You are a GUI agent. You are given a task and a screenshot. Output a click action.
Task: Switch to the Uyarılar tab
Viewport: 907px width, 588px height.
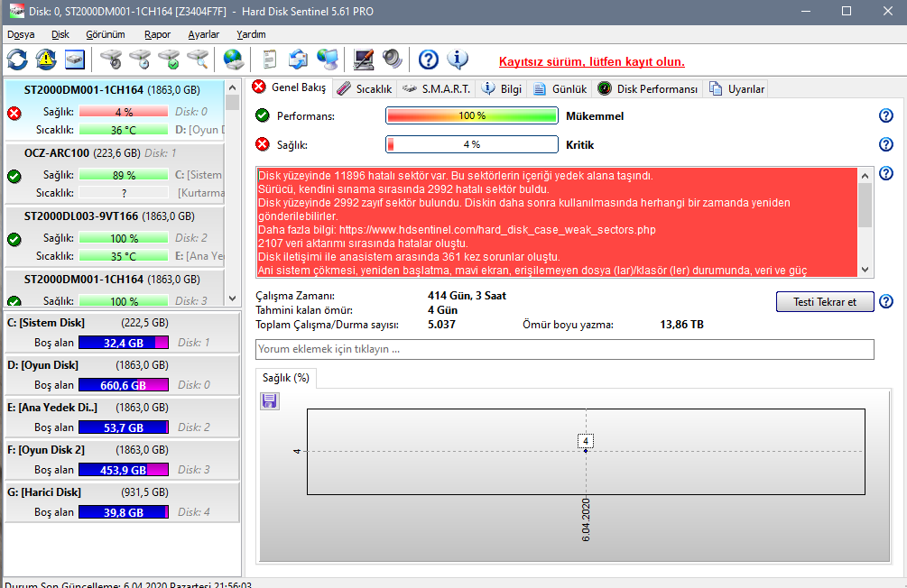pos(737,89)
